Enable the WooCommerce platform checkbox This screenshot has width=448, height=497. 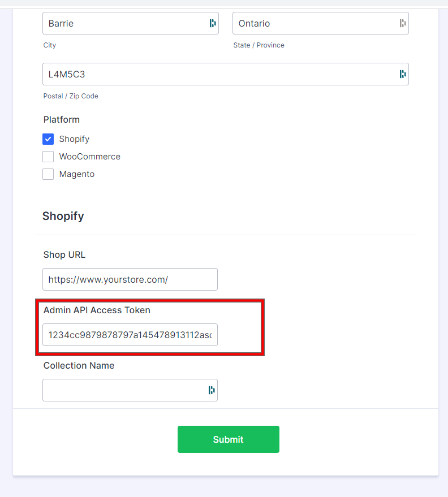click(x=48, y=157)
